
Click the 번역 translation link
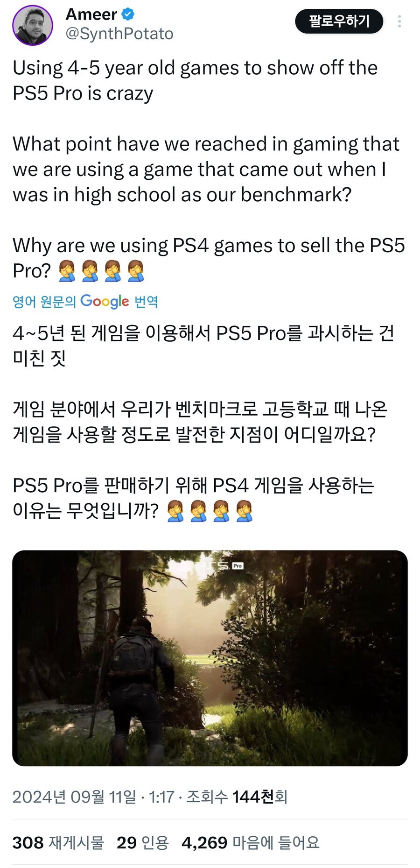(146, 302)
